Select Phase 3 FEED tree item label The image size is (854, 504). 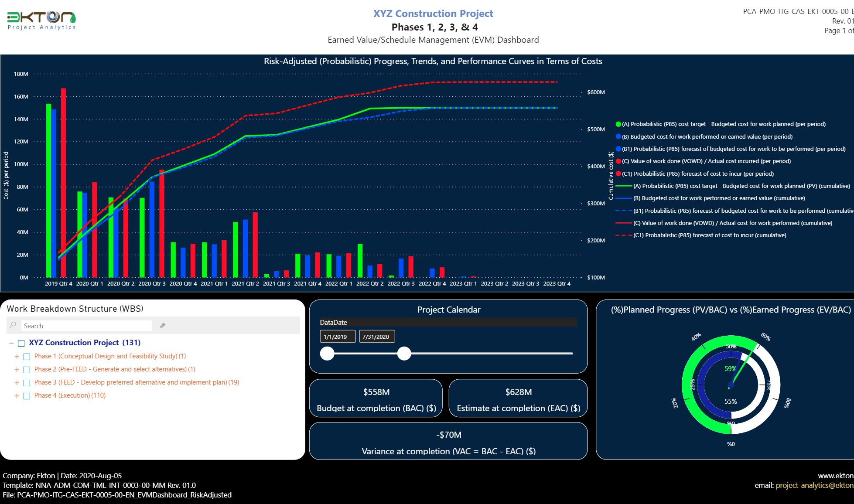[x=137, y=382]
